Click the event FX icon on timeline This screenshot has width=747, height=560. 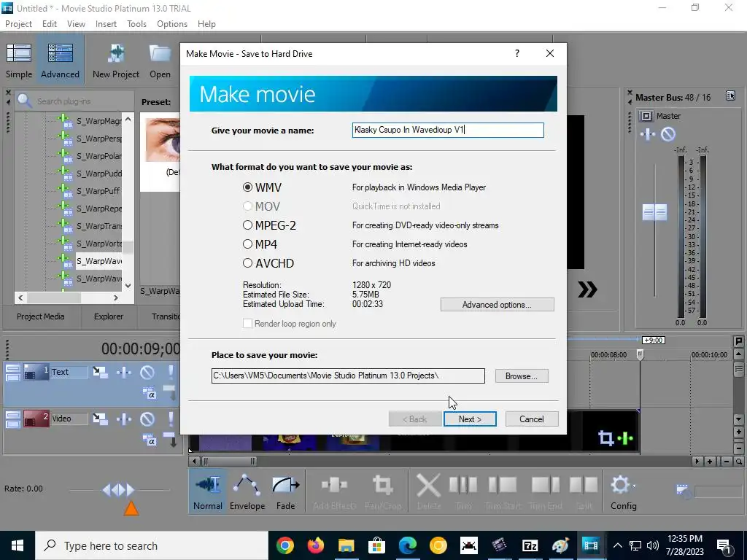point(625,437)
